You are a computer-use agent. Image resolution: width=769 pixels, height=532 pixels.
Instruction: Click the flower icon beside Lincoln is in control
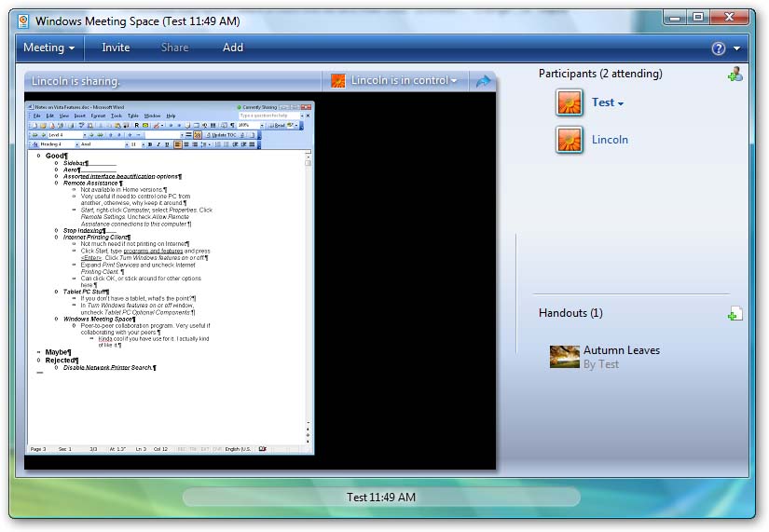[338, 81]
